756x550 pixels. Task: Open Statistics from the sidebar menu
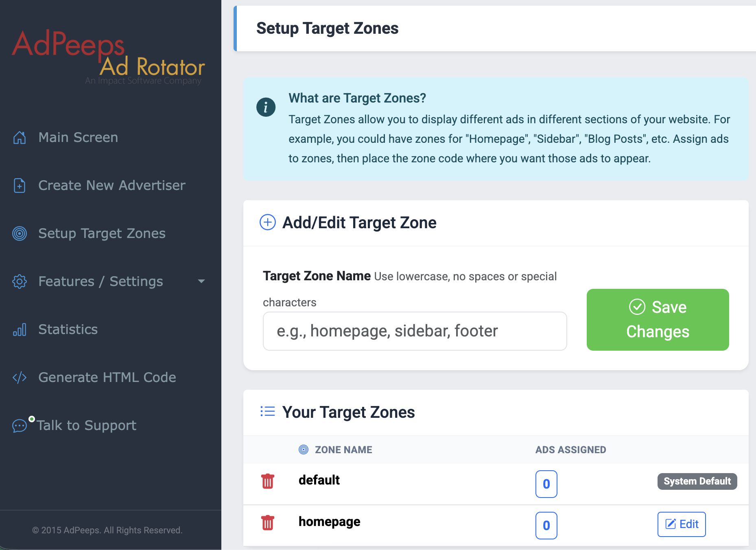68,330
